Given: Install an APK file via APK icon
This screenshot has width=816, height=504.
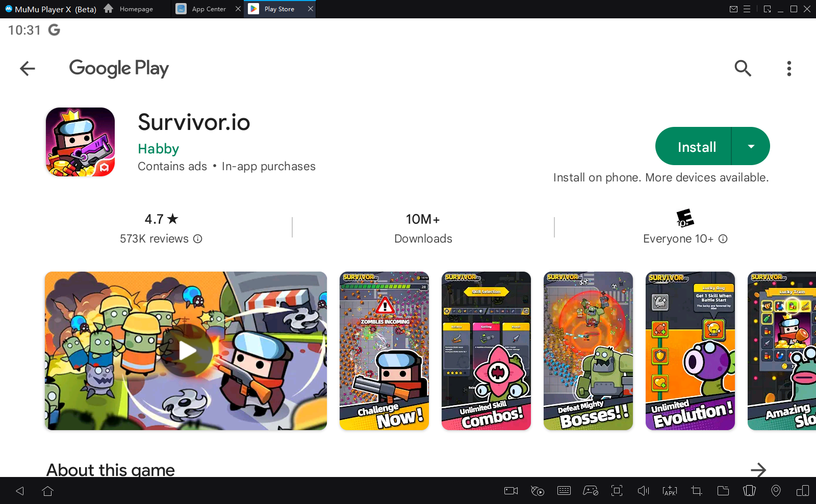Looking at the screenshot, I should click(x=670, y=491).
